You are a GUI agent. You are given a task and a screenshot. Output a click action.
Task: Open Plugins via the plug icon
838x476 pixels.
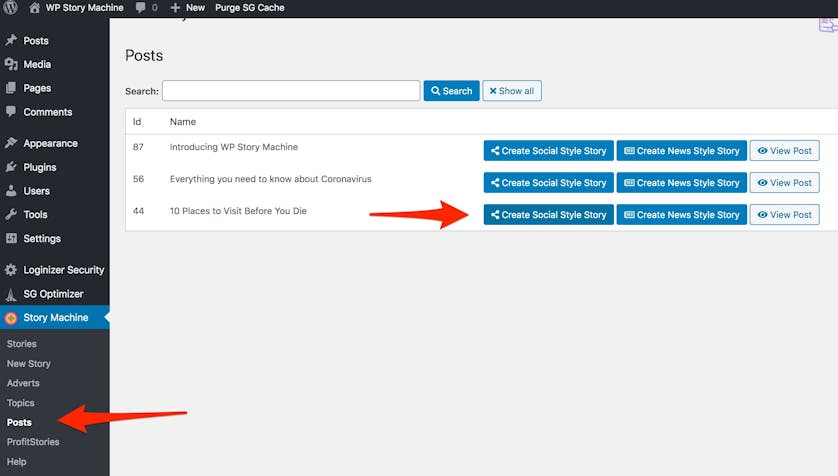11,167
